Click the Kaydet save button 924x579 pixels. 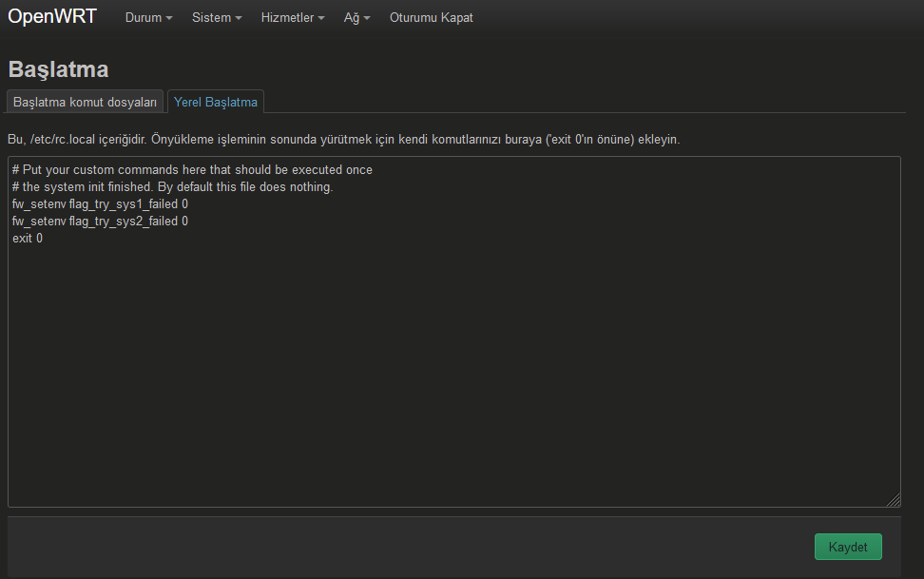point(848,547)
